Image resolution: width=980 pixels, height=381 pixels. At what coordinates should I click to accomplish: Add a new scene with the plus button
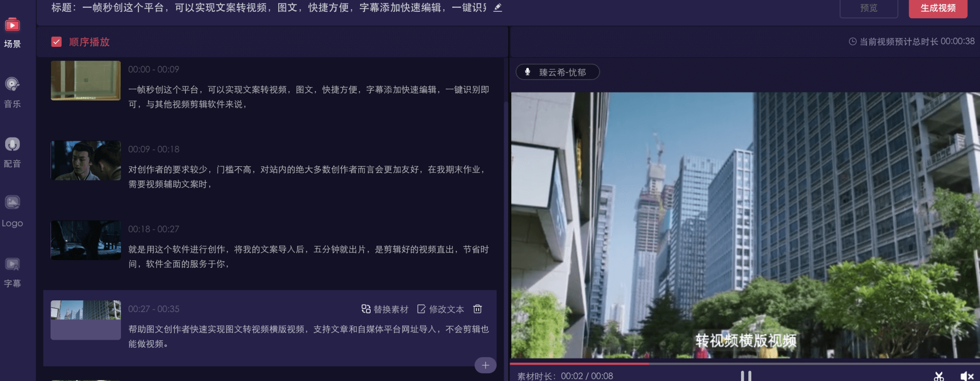(x=485, y=365)
